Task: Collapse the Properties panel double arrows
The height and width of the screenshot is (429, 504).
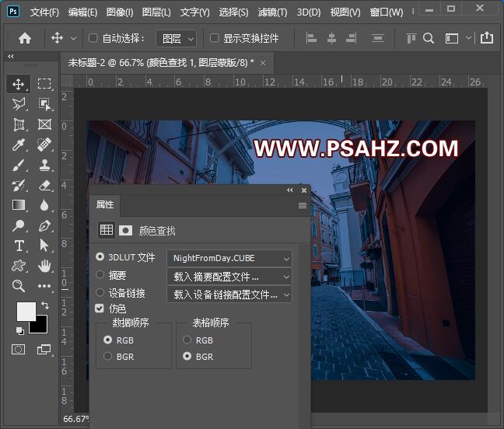Action: [x=290, y=190]
